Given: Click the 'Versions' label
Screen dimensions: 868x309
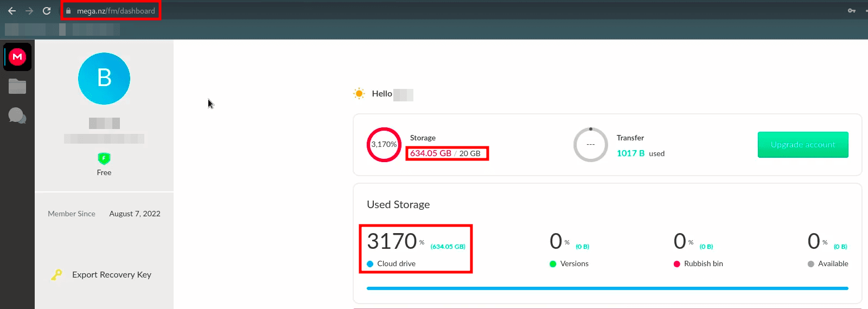Looking at the screenshot, I should click(x=575, y=263).
